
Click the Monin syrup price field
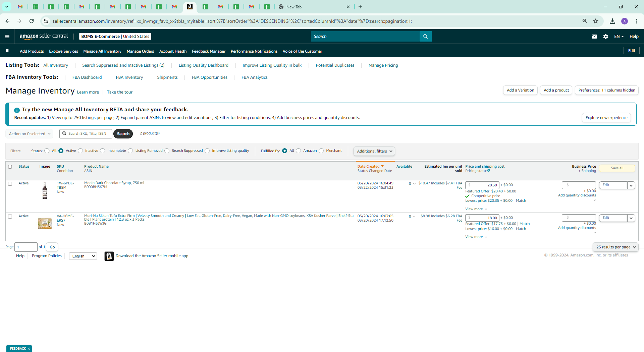pyautogui.click(x=482, y=185)
